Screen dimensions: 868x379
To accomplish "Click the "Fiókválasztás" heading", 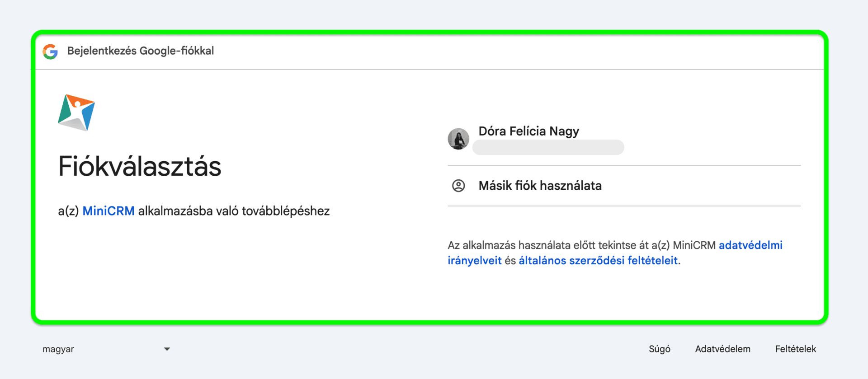I will [140, 166].
